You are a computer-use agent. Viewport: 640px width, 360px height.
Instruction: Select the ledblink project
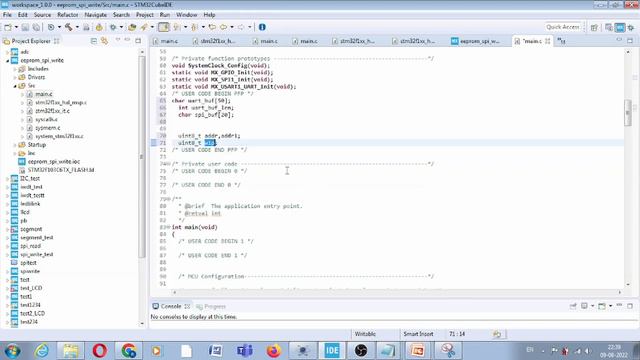coord(30,204)
